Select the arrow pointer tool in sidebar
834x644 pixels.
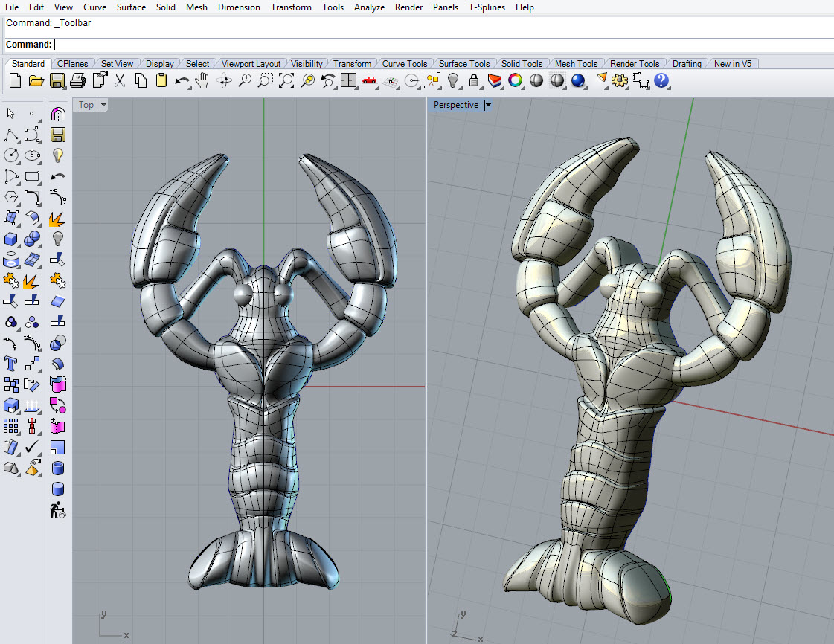[10, 113]
